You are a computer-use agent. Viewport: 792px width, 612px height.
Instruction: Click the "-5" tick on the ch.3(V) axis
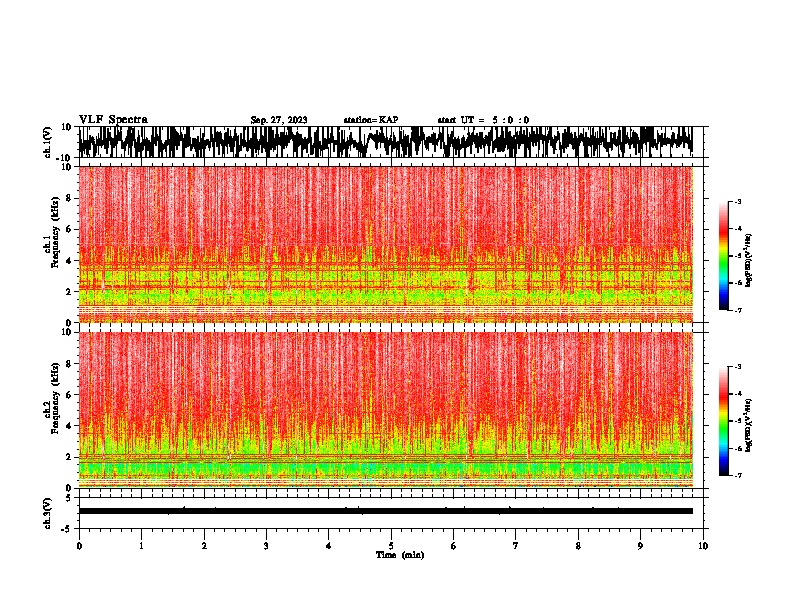tap(68, 529)
